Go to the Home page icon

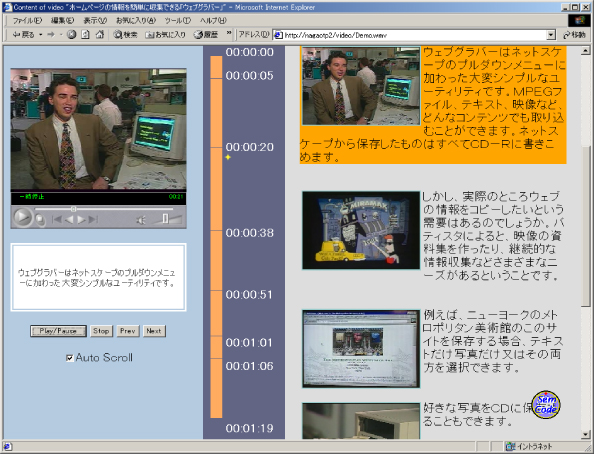click(100, 35)
